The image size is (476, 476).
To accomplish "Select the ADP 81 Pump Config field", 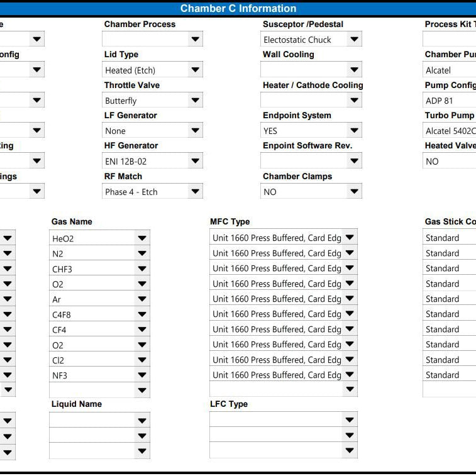I will coord(450,100).
